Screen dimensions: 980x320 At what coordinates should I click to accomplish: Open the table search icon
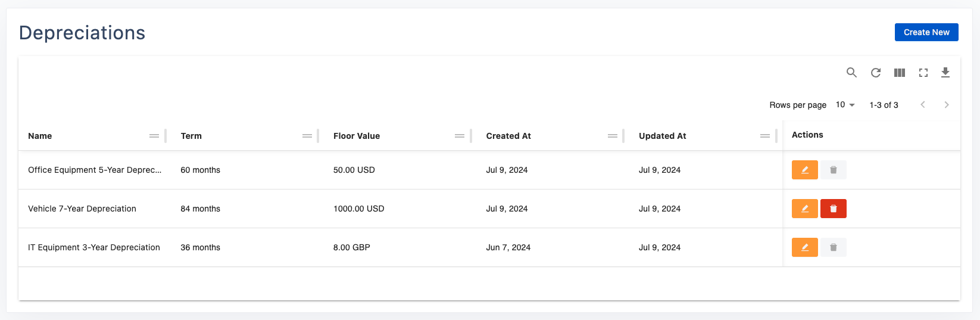851,73
